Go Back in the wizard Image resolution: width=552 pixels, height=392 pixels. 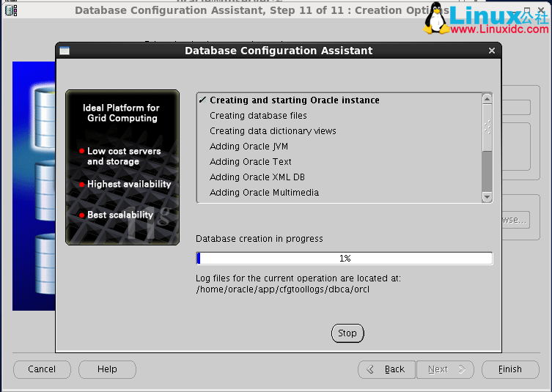click(x=386, y=369)
